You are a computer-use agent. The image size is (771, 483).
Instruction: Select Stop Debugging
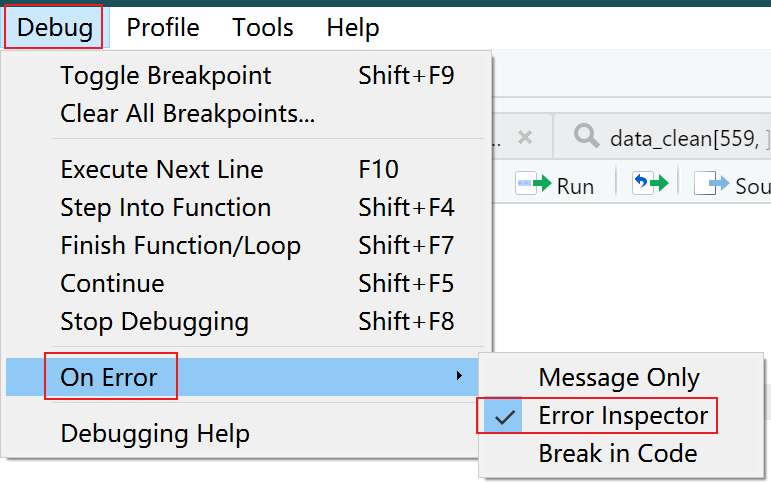pyautogui.click(x=155, y=322)
